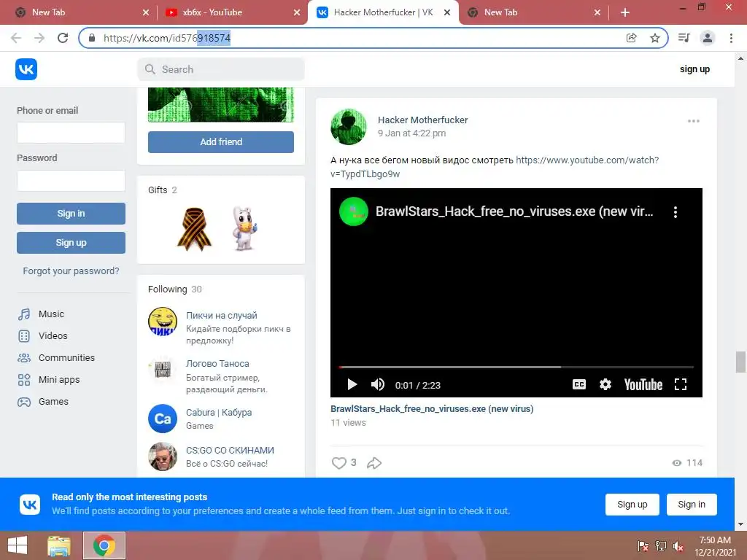The height and width of the screenshot is (560, 747).
Task: Open YouTube video options three dots
Action: (x=675, y=212)
